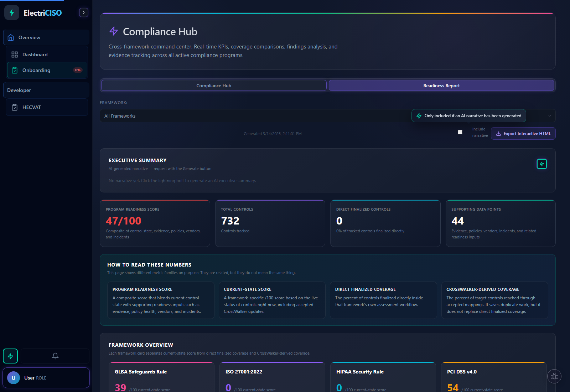Viewport: 570px width, 392px height.
Task: Select Developer section header in sidebar
Action: point(19,90)
